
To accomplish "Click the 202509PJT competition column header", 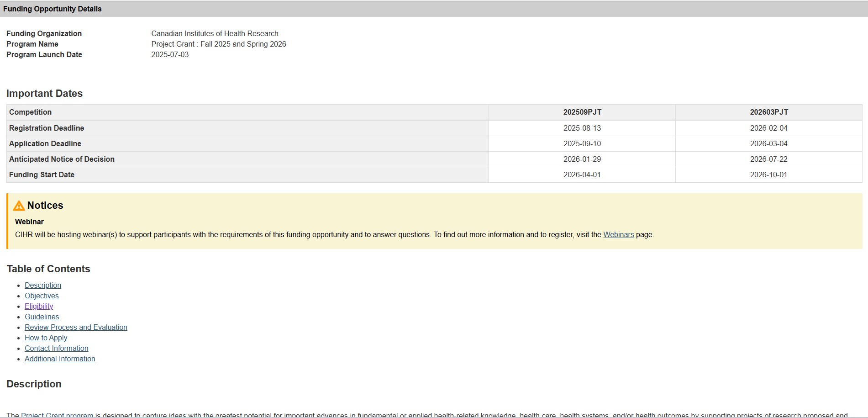I will pos(582,112).
